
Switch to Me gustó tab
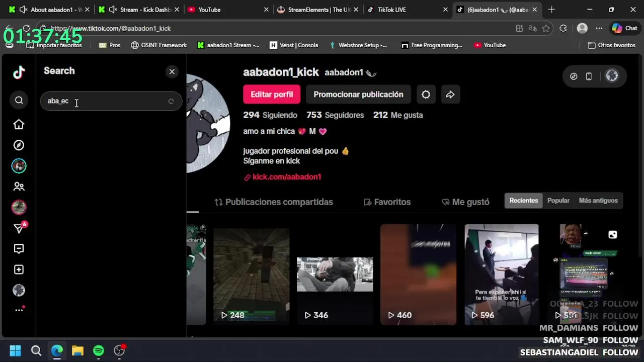tap(465, 202)
